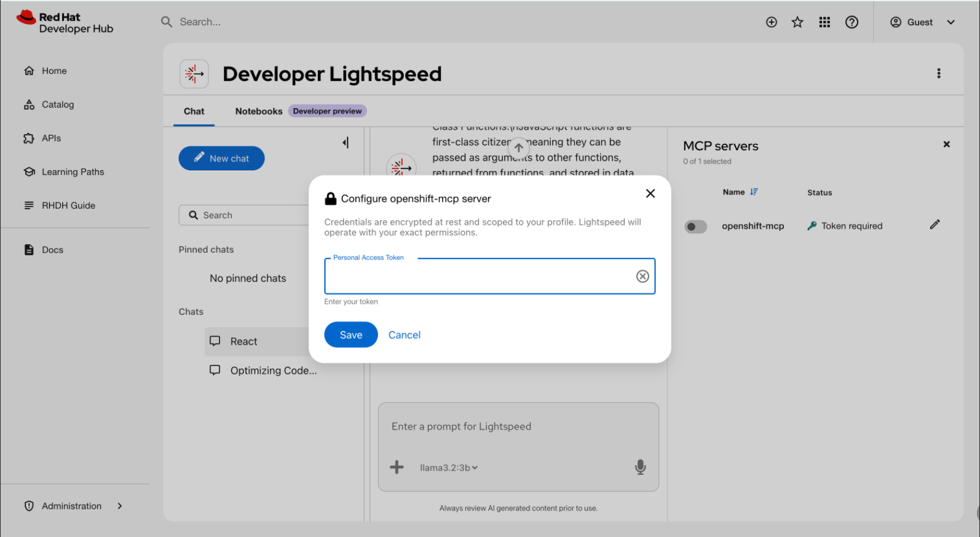The width and height of the screenshot is (980, 537).
Task: Click the Developer preview badge
Action: [327, 111]
